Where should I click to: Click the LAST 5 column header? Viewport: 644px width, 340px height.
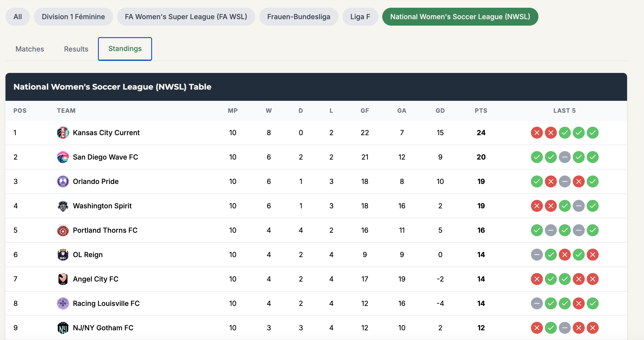(x=565, y=111)
